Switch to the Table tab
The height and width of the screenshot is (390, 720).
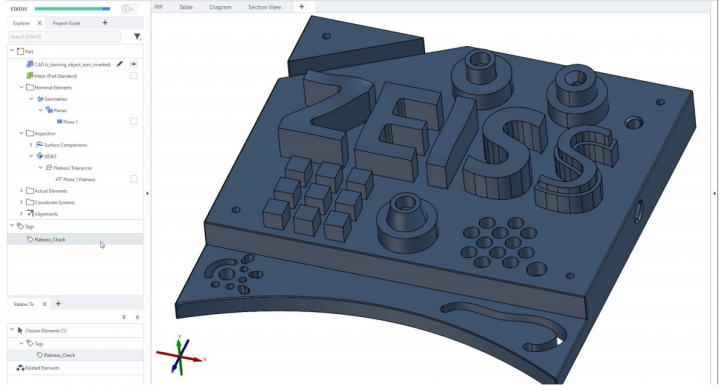[186, 7]
